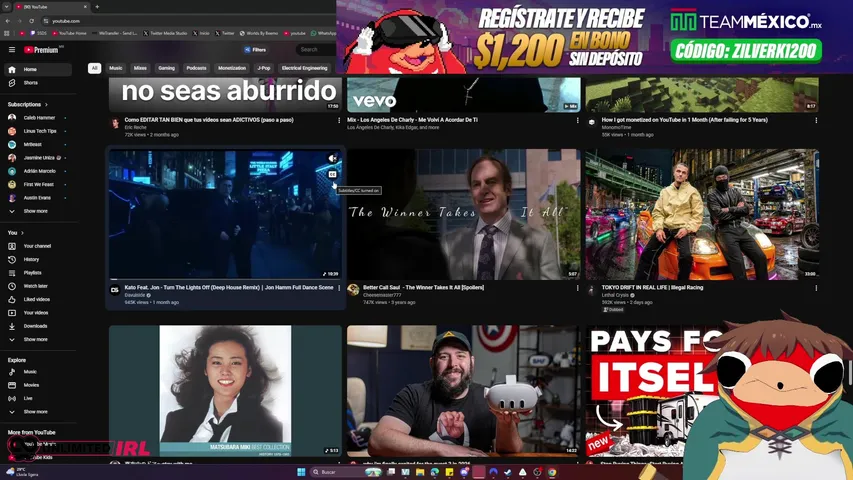Open Twitter Media Studio bookmark
Image resolution: width=853 pixels, height=480 pixels.
click(x=165, y=33)
